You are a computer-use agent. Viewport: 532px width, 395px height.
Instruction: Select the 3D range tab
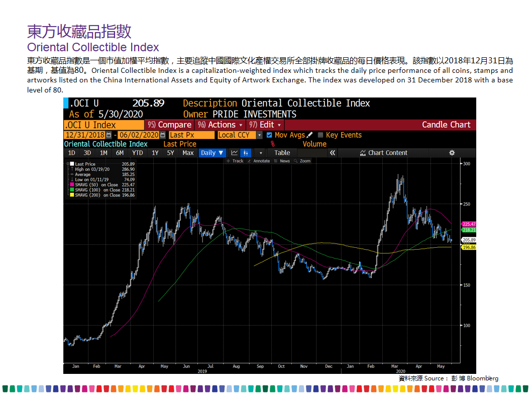tap(87, 153)
